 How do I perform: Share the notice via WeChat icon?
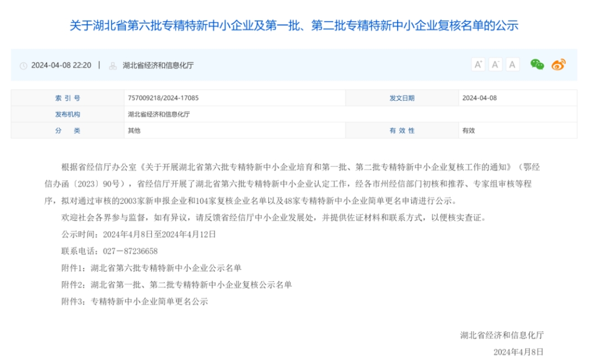click(537, 65)
